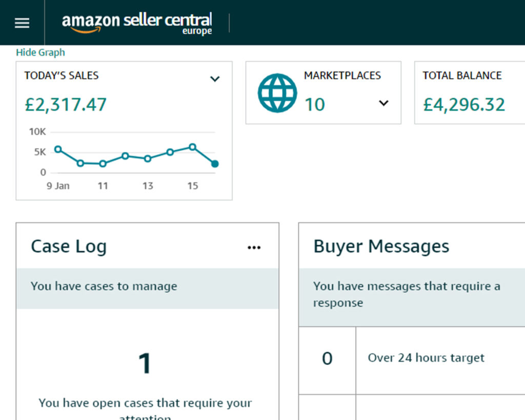Select the 9 Jan data point on the chart
The height and width of the screenshot is (420, 525).
pos(58,149)
